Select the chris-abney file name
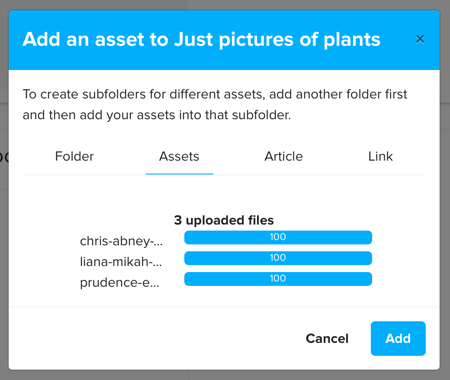 coord(121,241)
